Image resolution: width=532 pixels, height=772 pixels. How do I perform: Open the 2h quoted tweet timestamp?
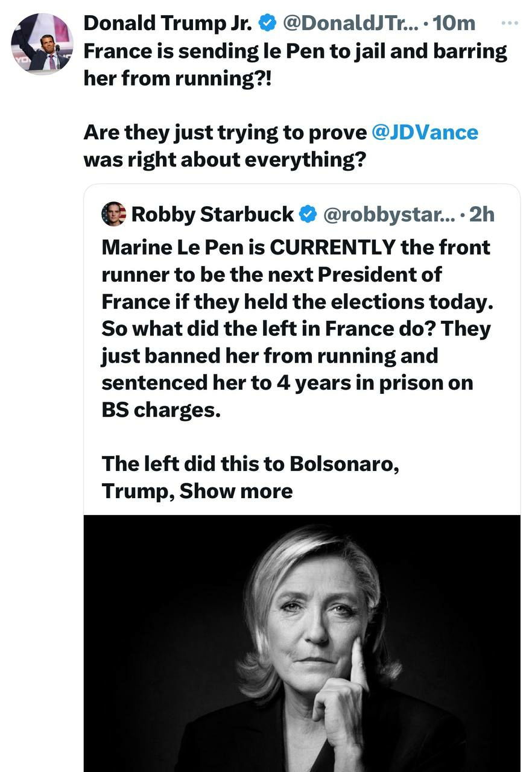click(x=481, y=214)
